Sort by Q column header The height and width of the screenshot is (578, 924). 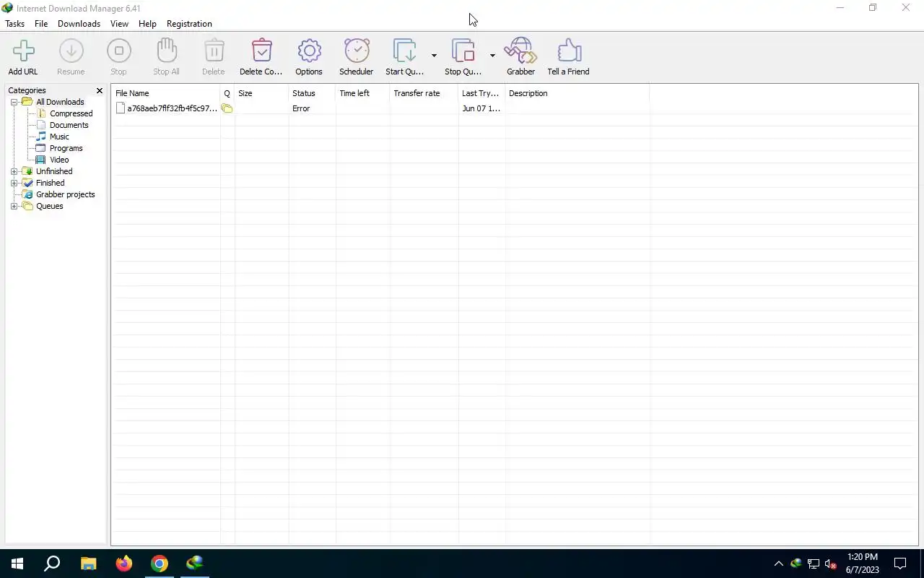pyautogui.click(x=227, y=93)
